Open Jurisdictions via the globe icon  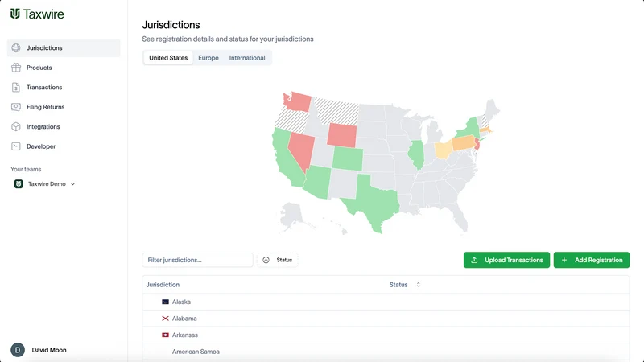point(16,48)
